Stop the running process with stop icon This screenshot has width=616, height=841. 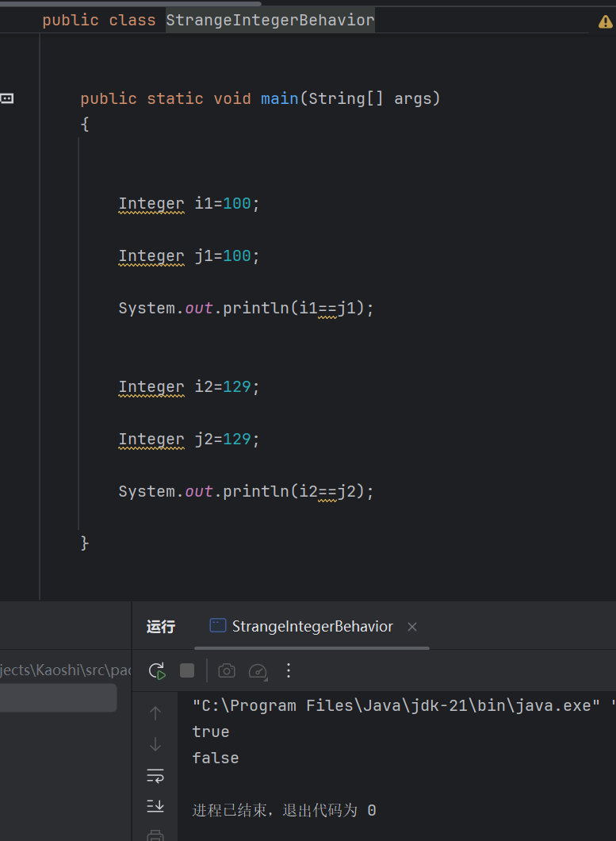point(187,670)
